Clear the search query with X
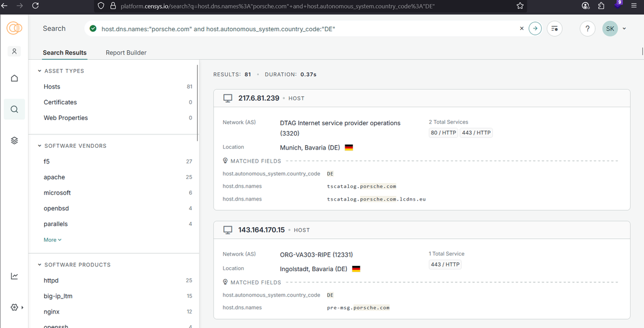This screenshot has width=644, height=328. point(522,28)
